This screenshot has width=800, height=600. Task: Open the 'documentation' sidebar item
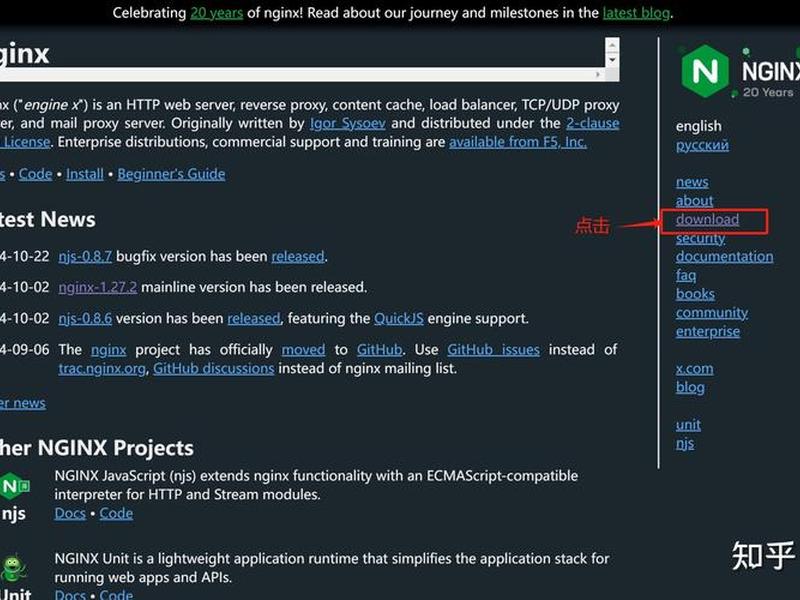(x=724, y=257)
